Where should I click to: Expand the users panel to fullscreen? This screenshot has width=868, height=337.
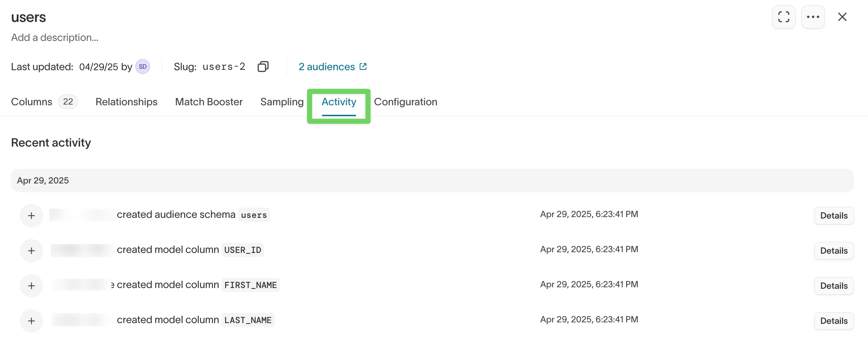point(783,17)
